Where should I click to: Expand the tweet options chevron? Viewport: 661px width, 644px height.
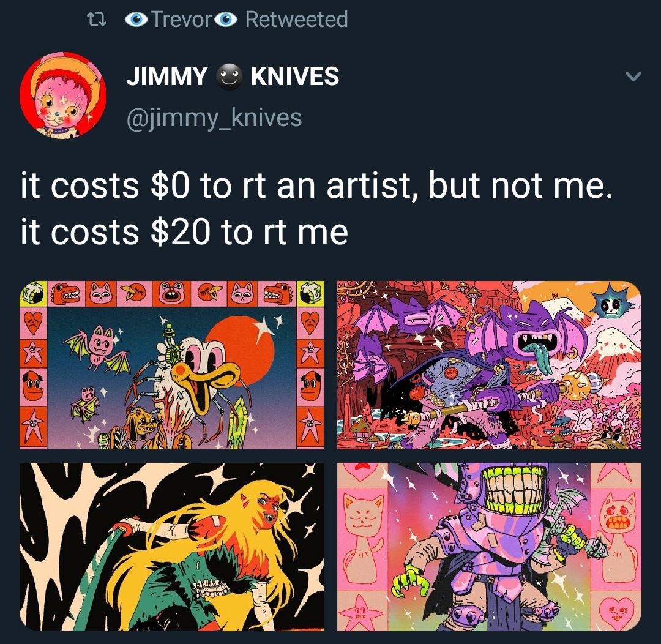(633, 76)
